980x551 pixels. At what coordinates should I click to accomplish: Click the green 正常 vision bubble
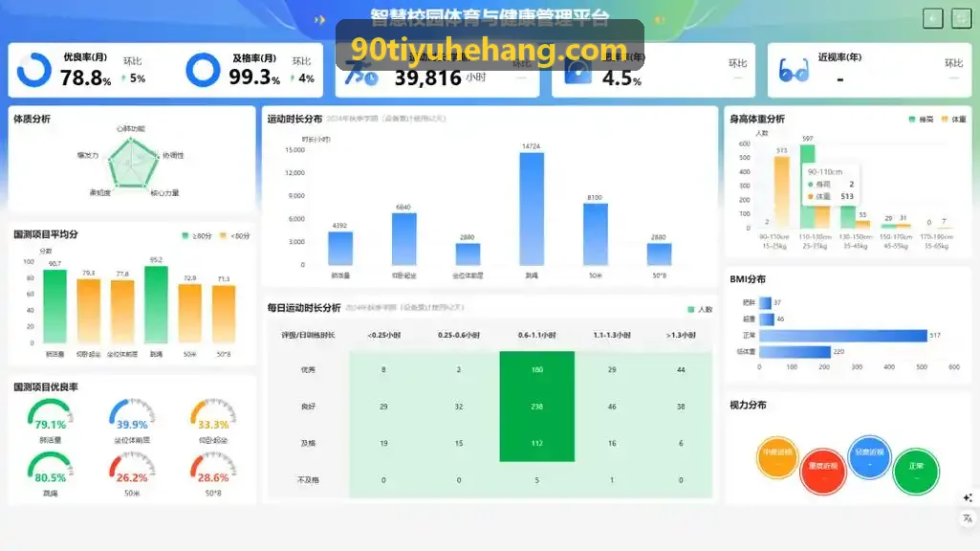pos(916,471)
